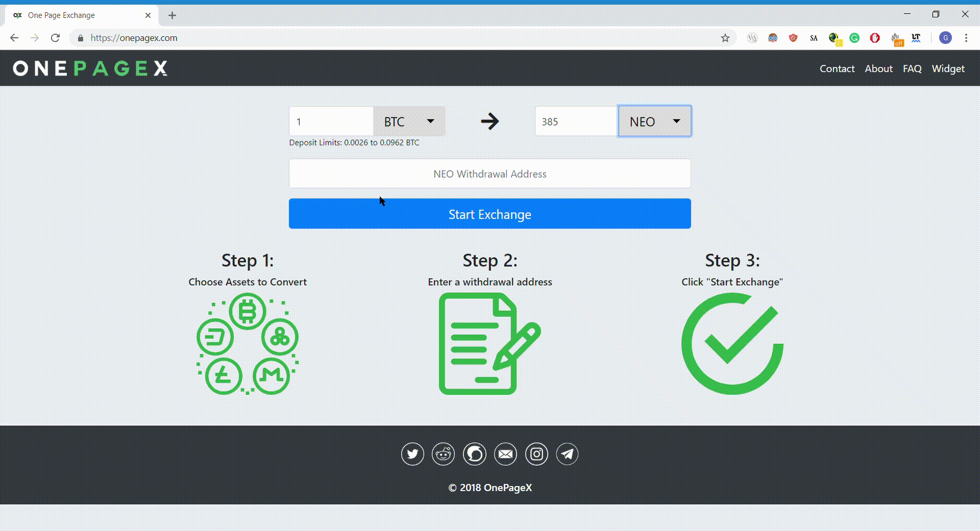Click the Step 3: heading
Screen dimensions: 980x531
[732, 260]
